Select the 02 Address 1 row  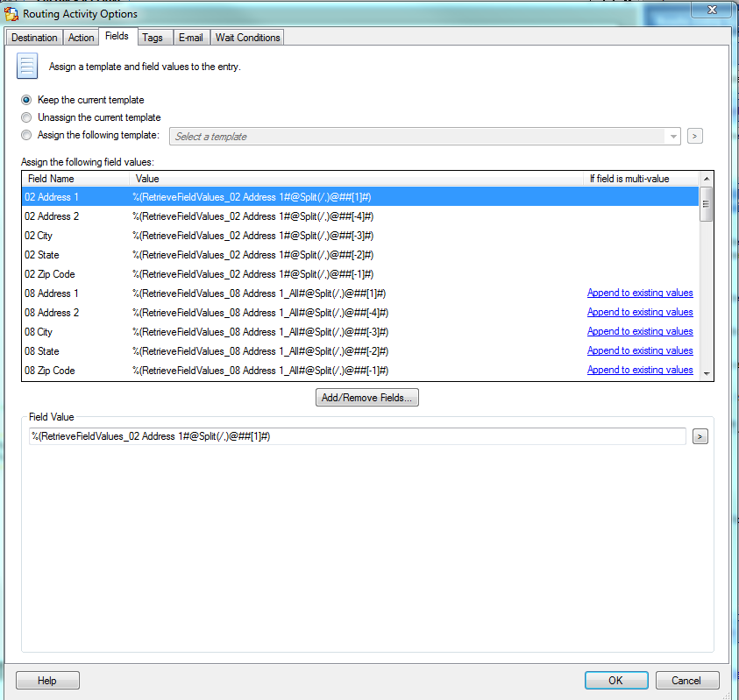point(360,197)
